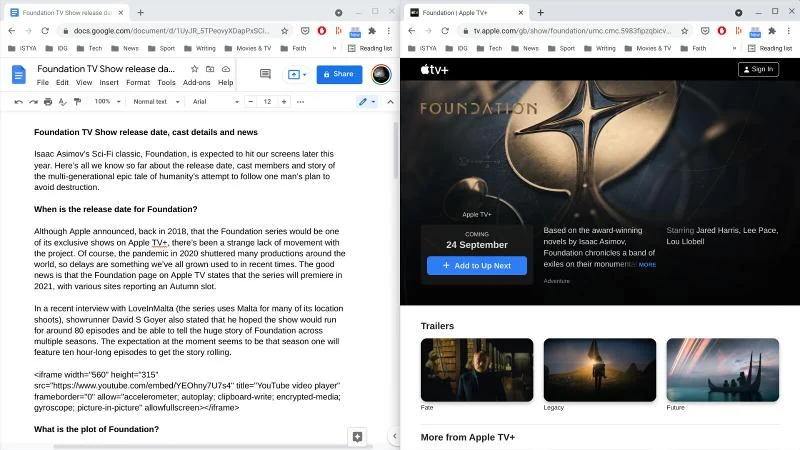800x450 pixels.
Task: Click the move document folder icon
Action: coord(210,69)
